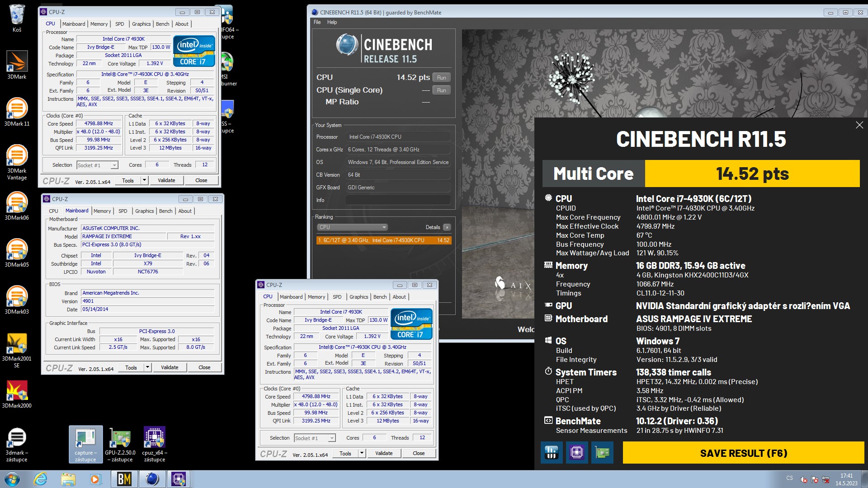Viewport: 868px width, 488px height.
Task: Open the 3dmark – zástupce shortcut
Action: coord(17,445)
